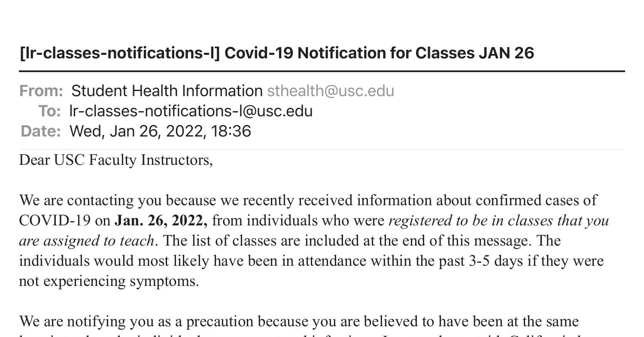Click the word COVID-19 in body paragraph
644x337 pixels.
click(55, 221)
